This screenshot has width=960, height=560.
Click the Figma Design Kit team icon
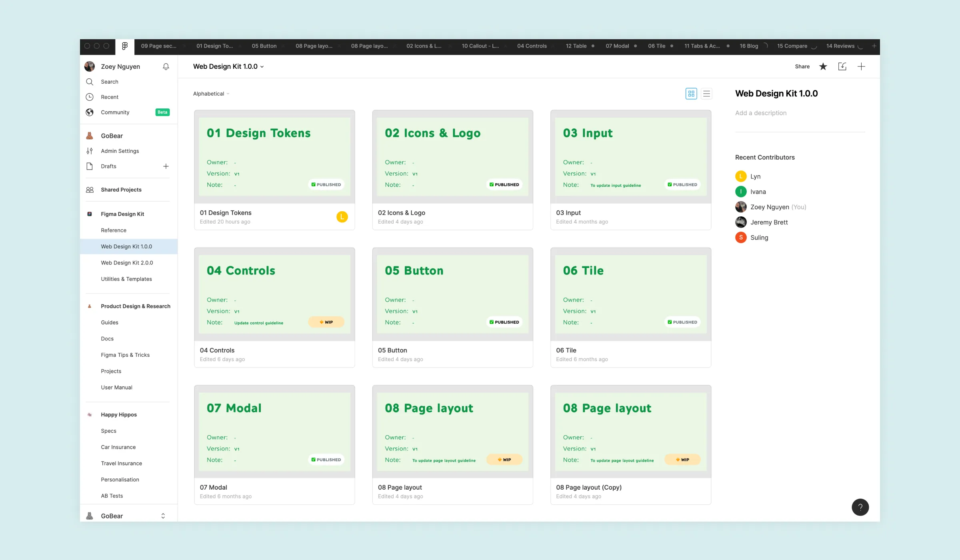pyautogui.click(x=90, y=214)
